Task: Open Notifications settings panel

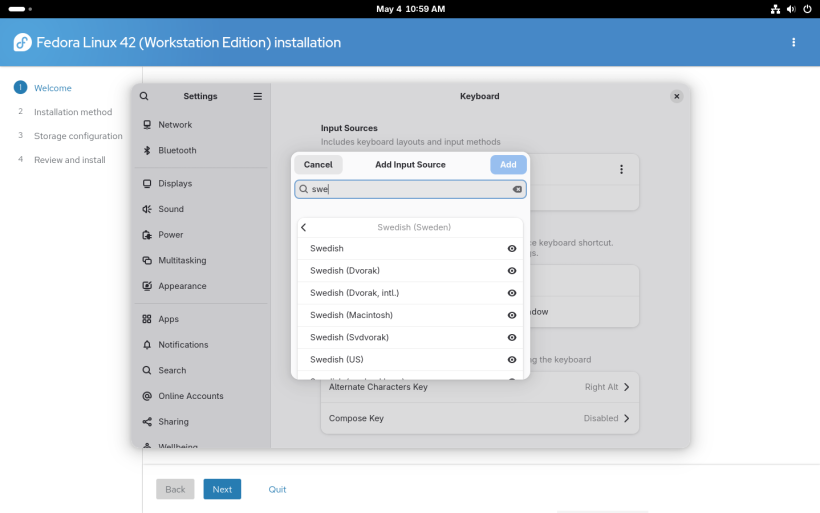Action: click(201, 345)
